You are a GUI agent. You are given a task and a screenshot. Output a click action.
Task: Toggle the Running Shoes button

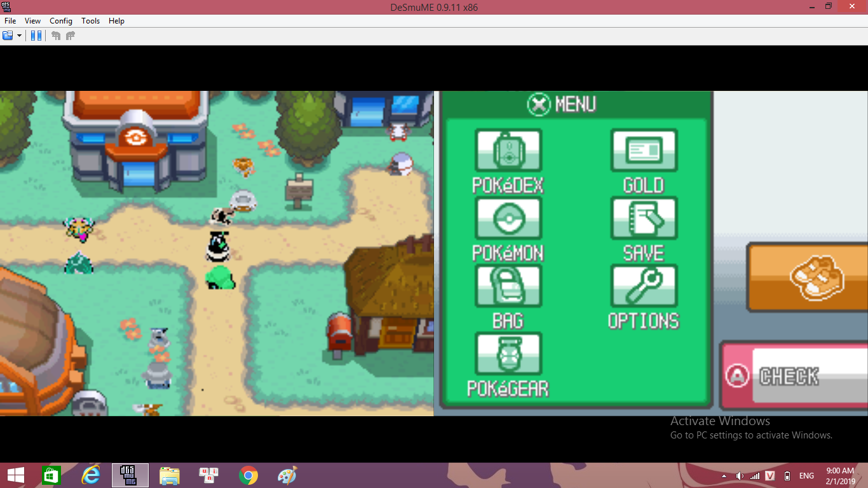pos(808,278)
